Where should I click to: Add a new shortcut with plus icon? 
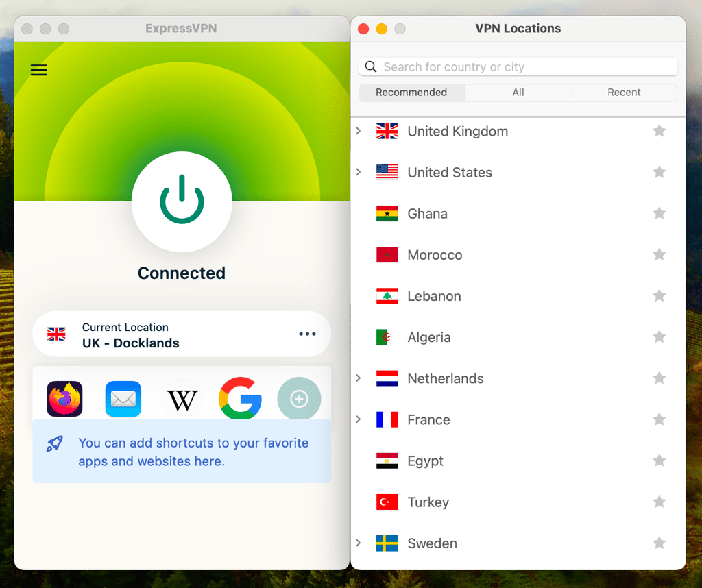[x=299, y=398]
